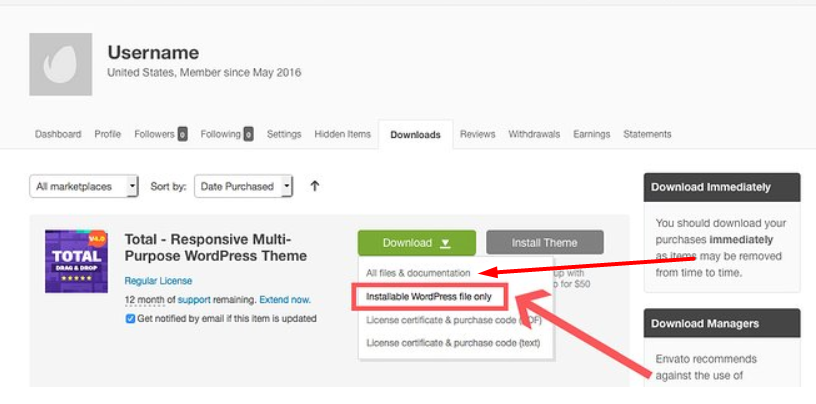Image resolution: width=816 pixels, height=404 pixels.
Task: Click the Username heading text
Action: click(153, 53)
